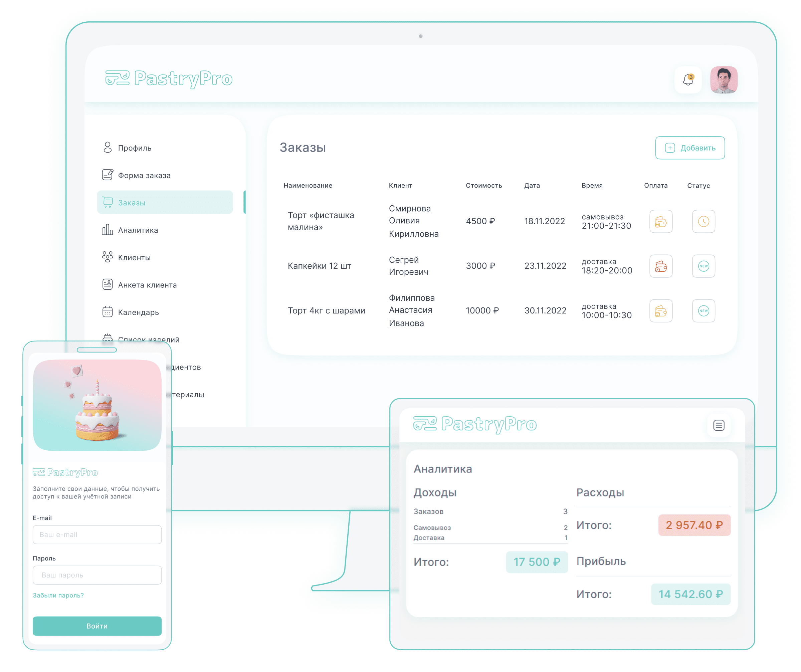Click client Смирнова Оливия Кирилловна
The width and height of the screenshot is (801, 672).
413,221
